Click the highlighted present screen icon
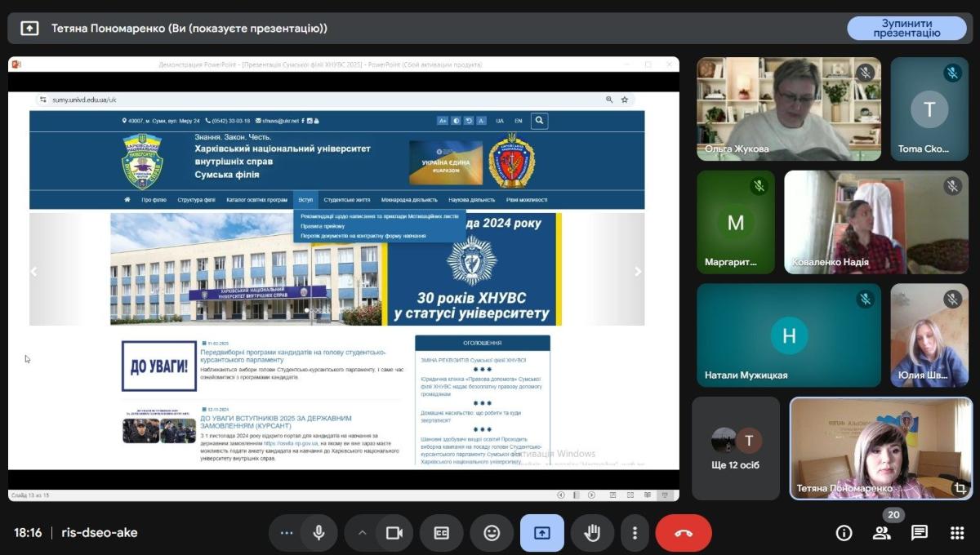The width and height of the screenshot is (980, 555). pos(542,533)
